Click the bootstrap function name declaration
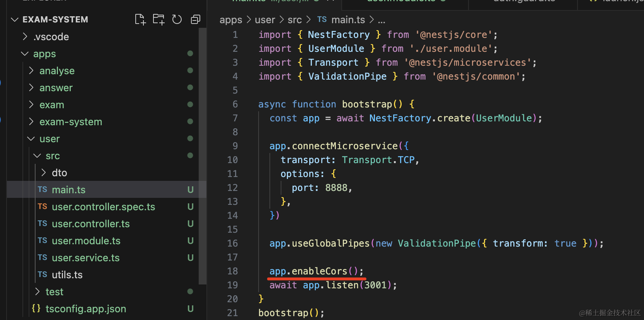The image size is (644, 320). point(367,104)
